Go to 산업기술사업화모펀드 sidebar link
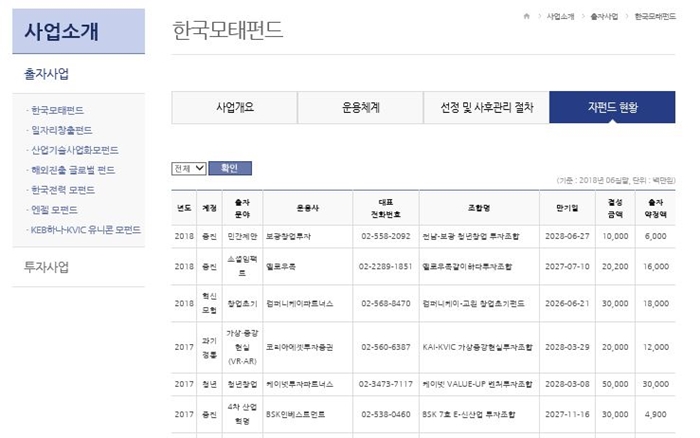This screenshot has height=438, width=700. (75, 150)
